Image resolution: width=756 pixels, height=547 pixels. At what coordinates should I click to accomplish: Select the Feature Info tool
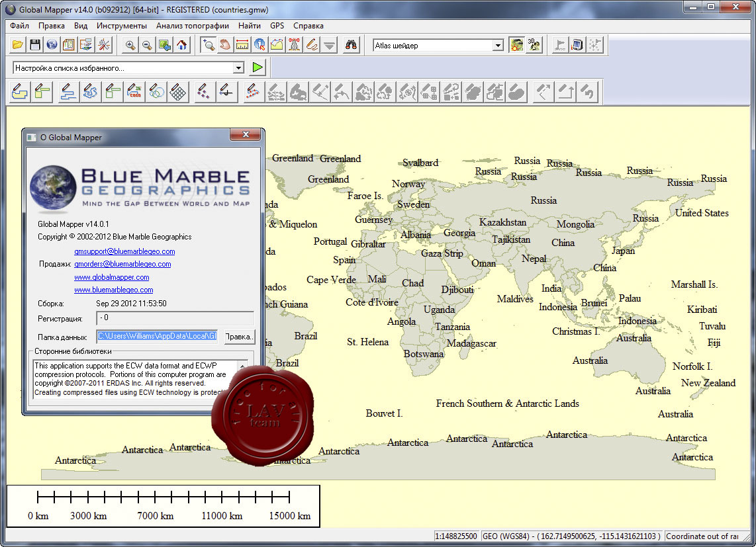260,45
